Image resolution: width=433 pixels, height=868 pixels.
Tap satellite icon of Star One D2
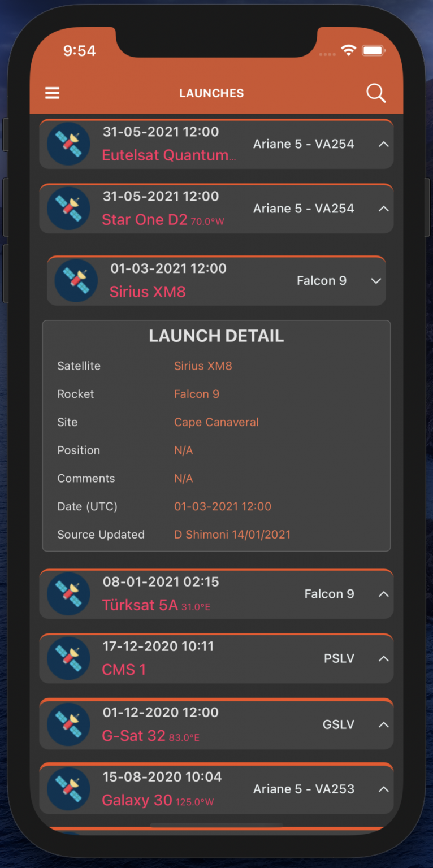[x=68, y=208]
